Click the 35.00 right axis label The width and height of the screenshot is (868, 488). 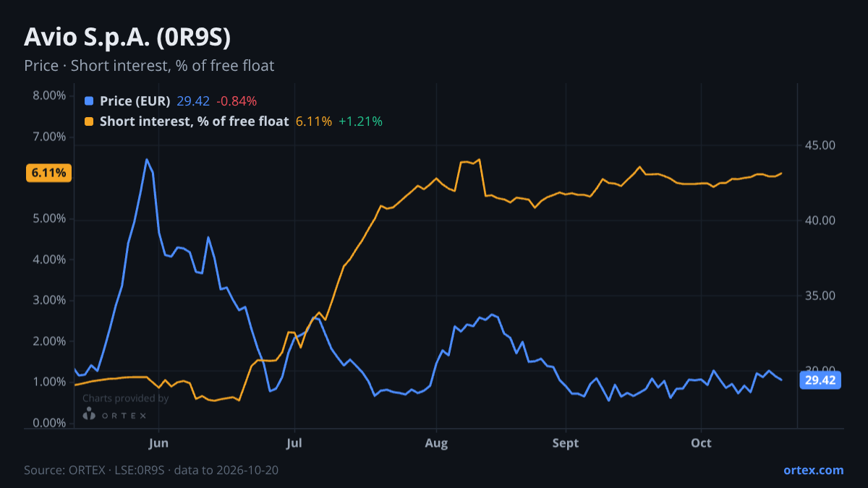[820, 296]
